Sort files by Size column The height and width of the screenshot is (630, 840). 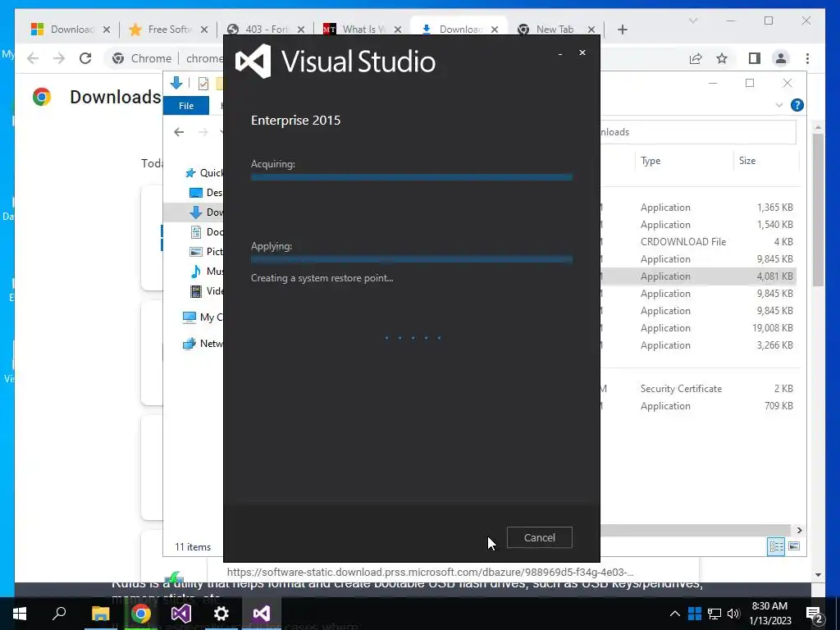747,161
